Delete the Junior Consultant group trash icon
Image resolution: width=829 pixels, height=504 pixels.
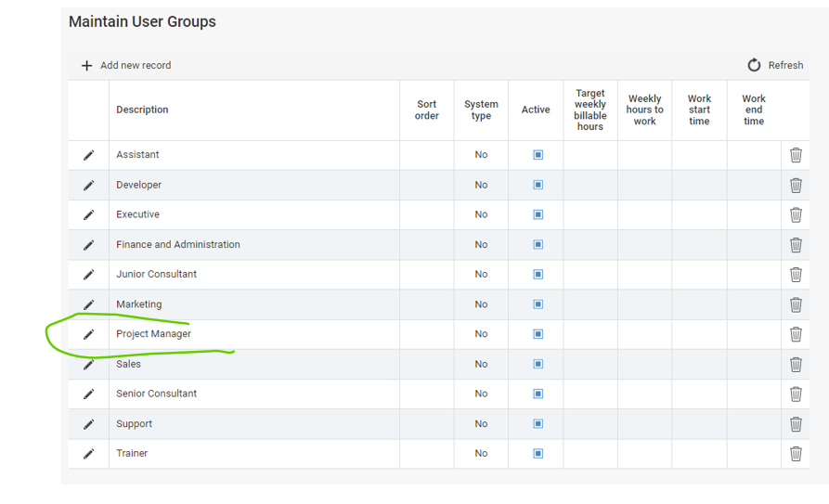tap(796, 275)
